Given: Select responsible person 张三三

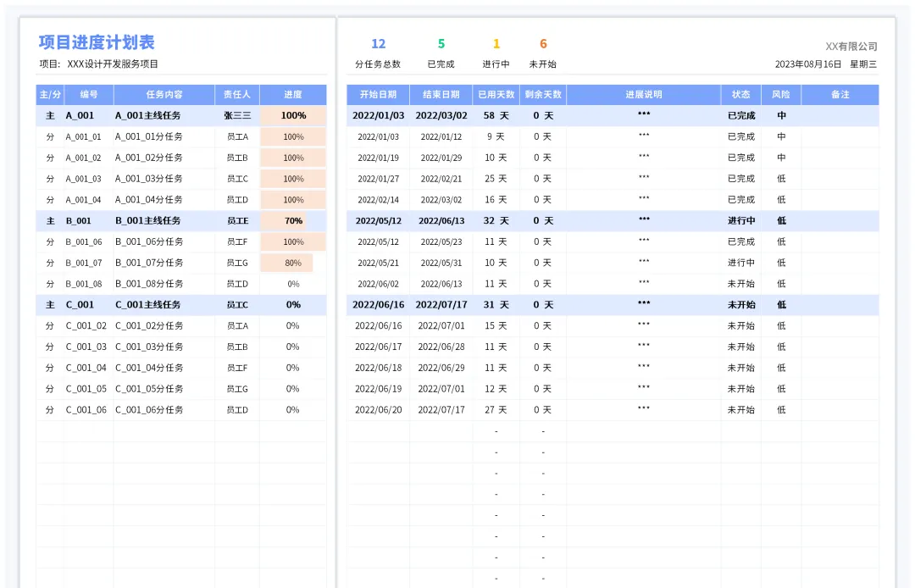Looking at the screenshot, I should pos(237,115).
